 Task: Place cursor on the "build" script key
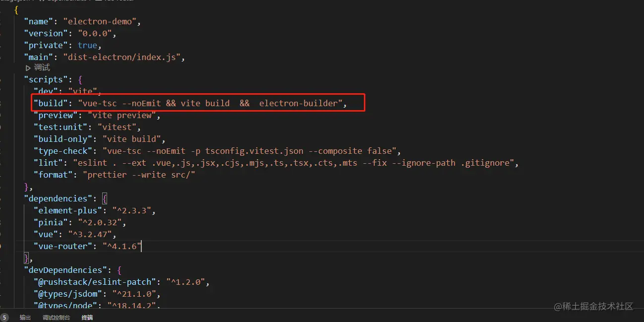[x=49, y=103]
